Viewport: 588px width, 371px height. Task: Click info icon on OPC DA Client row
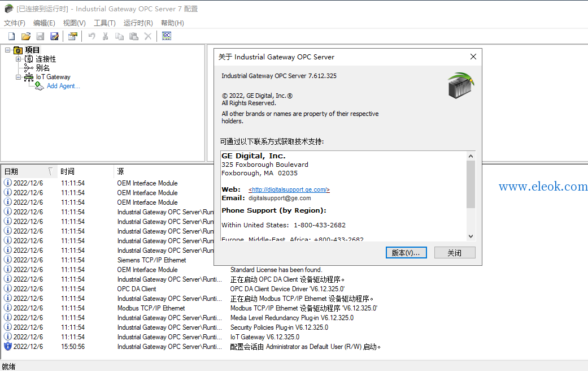click(x=8, y=288)
